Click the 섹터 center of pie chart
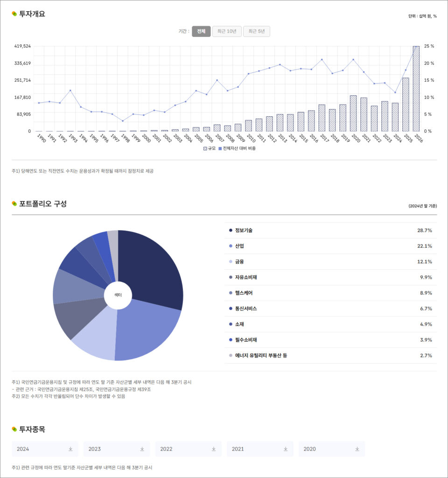Image resolution: width=448 pixels, height=478 pixels. click(118, 295)
